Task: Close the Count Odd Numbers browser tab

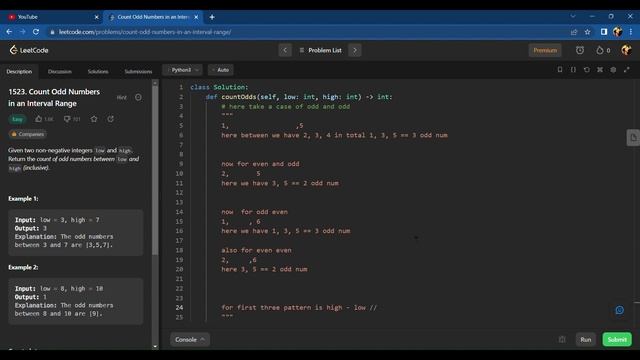Action: tap(196, 17)
